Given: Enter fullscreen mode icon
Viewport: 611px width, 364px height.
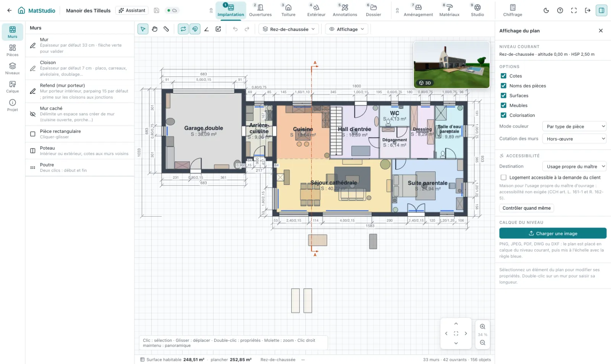Looking at the screenshot, I should [x=574, y=10].
